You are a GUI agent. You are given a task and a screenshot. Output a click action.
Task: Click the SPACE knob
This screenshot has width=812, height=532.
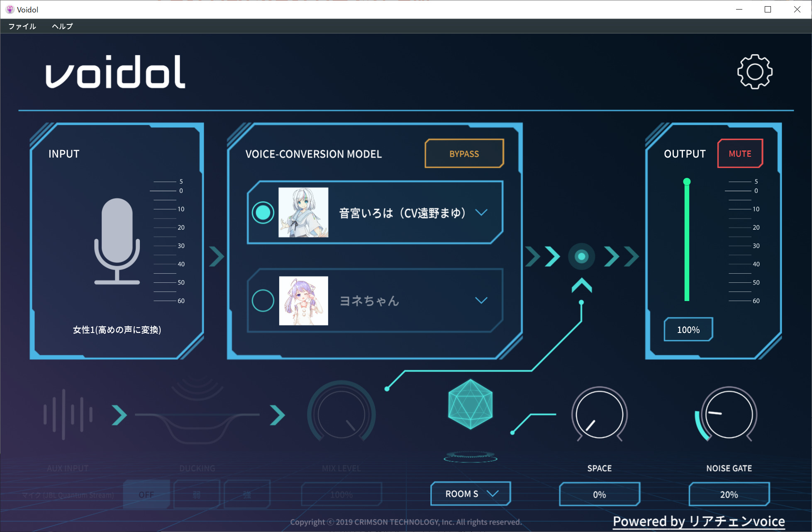600,413
